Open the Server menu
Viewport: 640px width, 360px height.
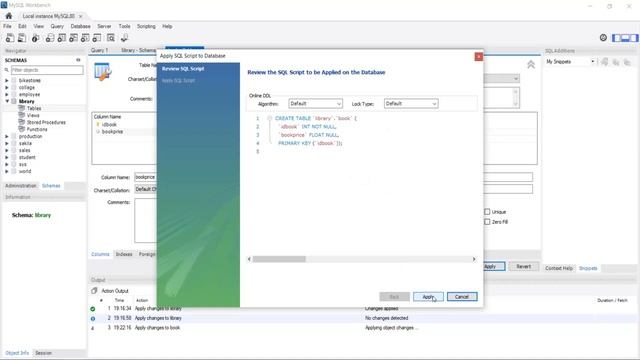coord(104,26)
